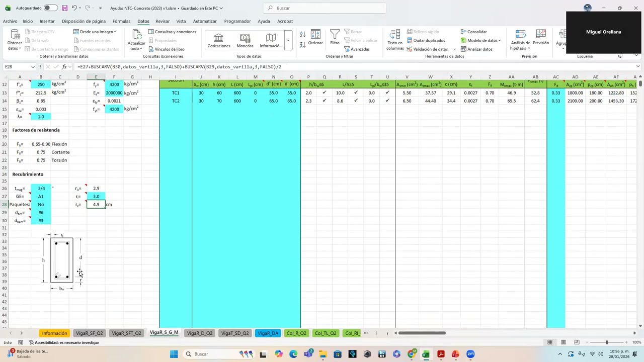Switch to VigaR_DA sheet tab
This screenshot has height=362, width=644.
pos(268,333)
